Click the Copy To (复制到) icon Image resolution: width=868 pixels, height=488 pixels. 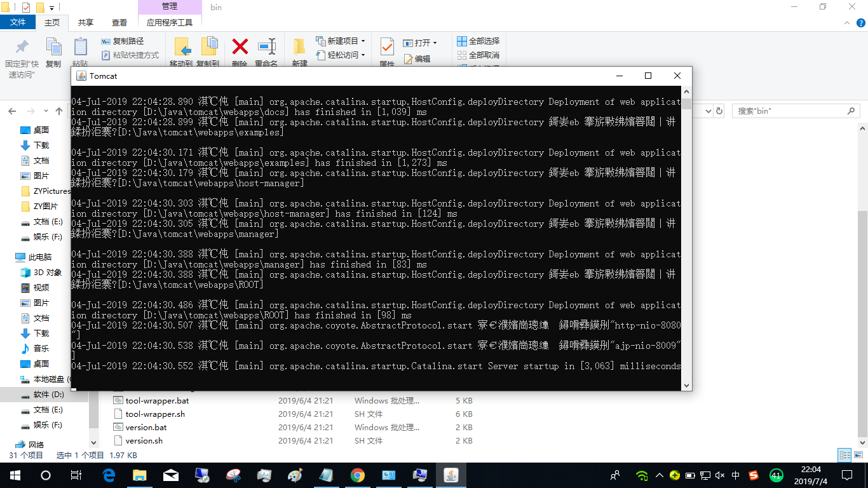(x=209, y=47)
